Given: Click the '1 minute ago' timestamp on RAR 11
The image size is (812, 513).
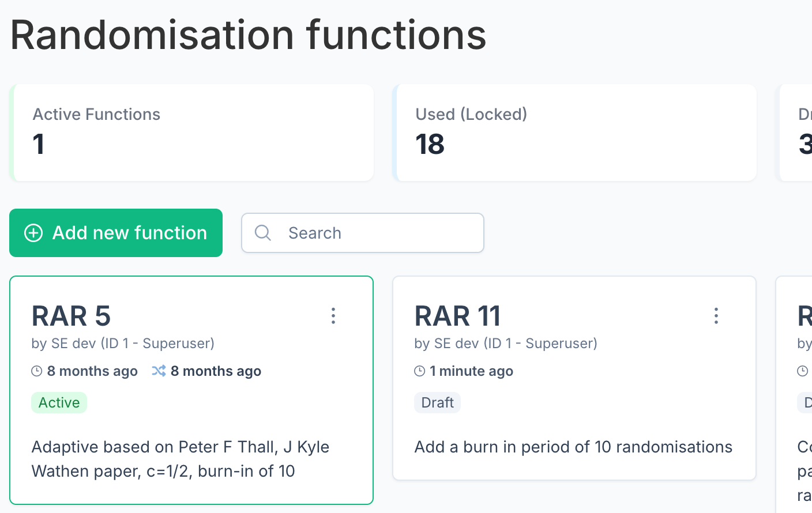Looking at the screenshot, I should [471, 371].
